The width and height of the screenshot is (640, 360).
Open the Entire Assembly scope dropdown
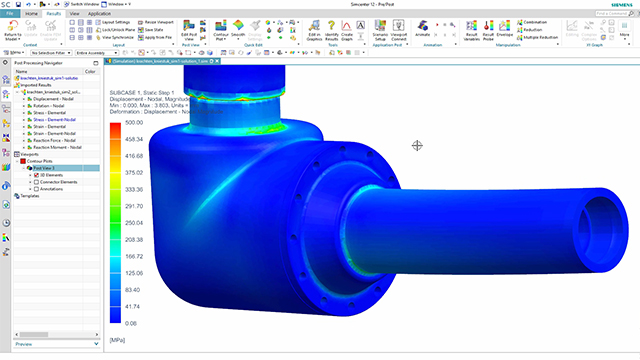[97, 53]
